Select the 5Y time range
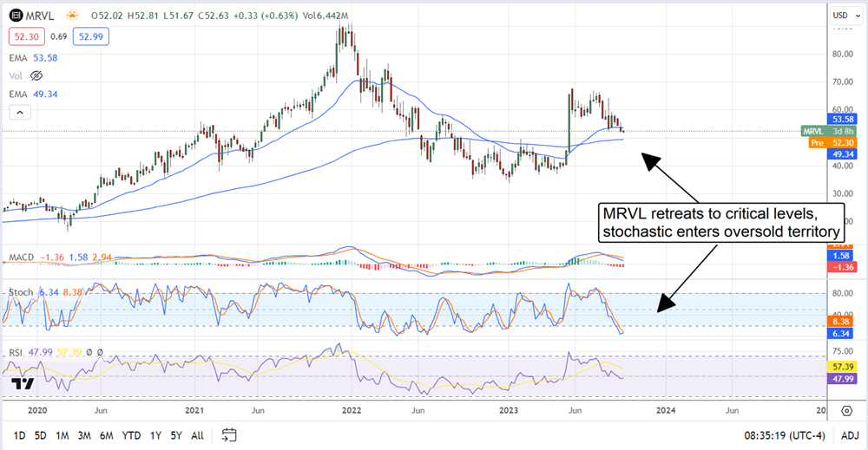Viewport: 868px width, 450px height. [176, 435]
